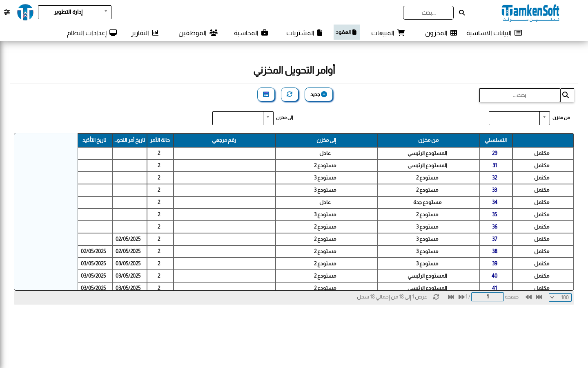Open transfer order number 36
Screen dimensions: 588x368
tap(494, 227)
